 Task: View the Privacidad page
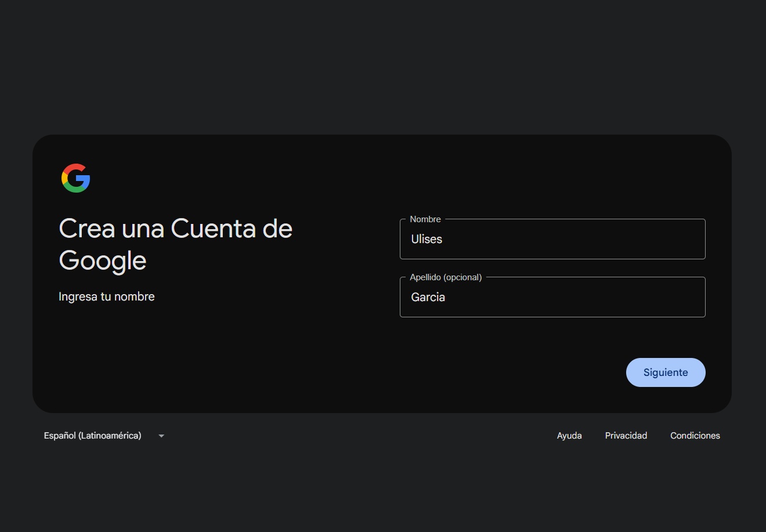(x=626, y=436)
